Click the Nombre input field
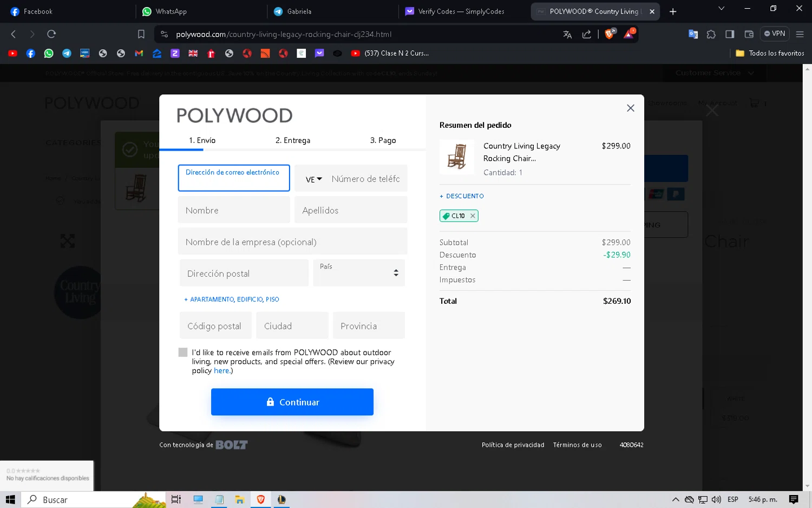812x508 pixels. coord(234,210)
